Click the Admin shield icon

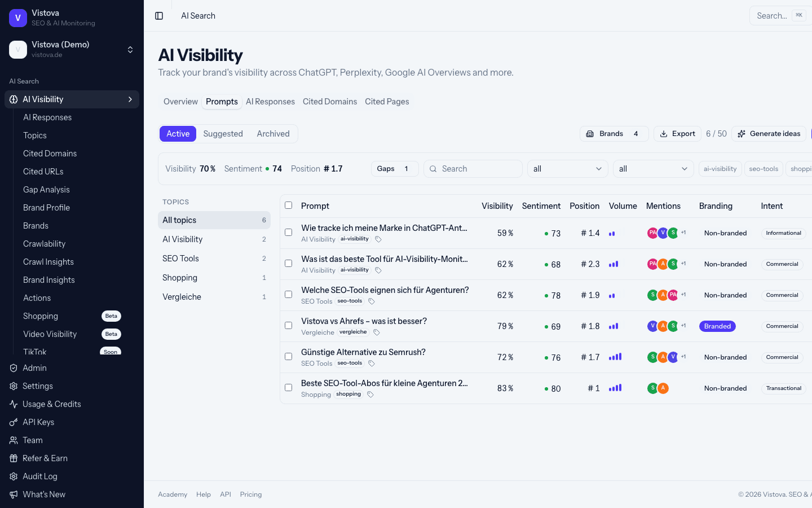(x=14, y=368)
